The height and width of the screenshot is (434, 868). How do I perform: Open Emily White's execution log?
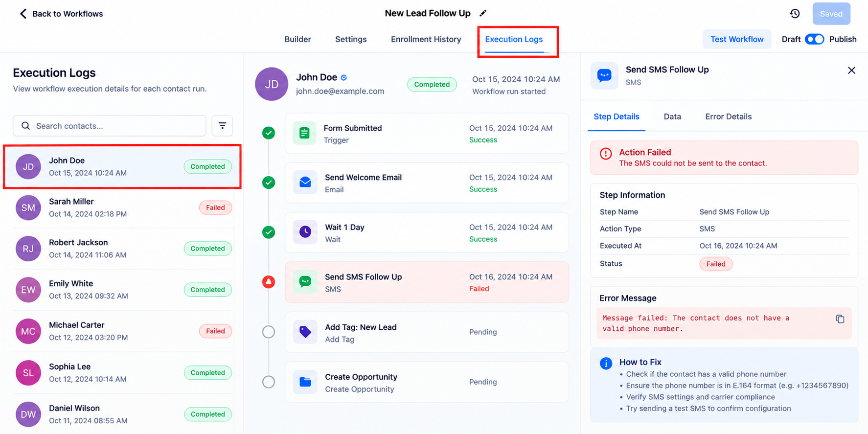click(x=123, y=290)
